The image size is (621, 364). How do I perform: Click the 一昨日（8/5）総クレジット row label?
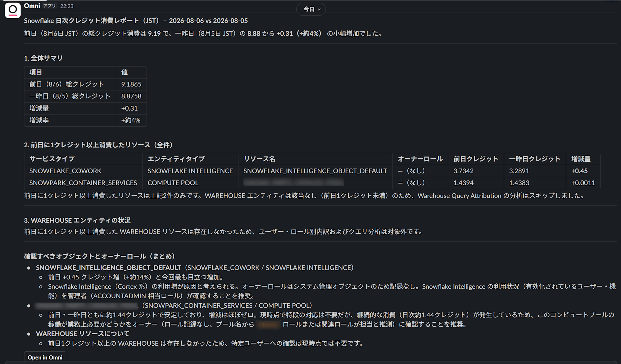tap(70, 96)
